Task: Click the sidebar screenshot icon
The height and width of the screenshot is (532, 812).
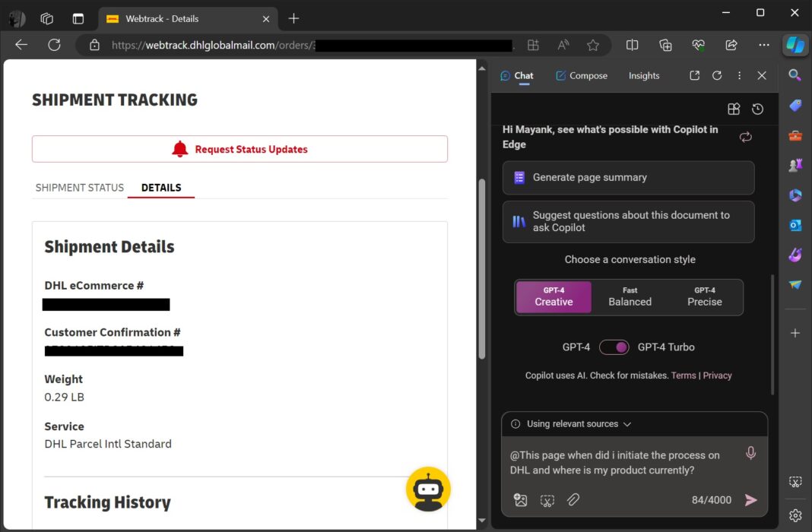Action: (x=795, y=482)
